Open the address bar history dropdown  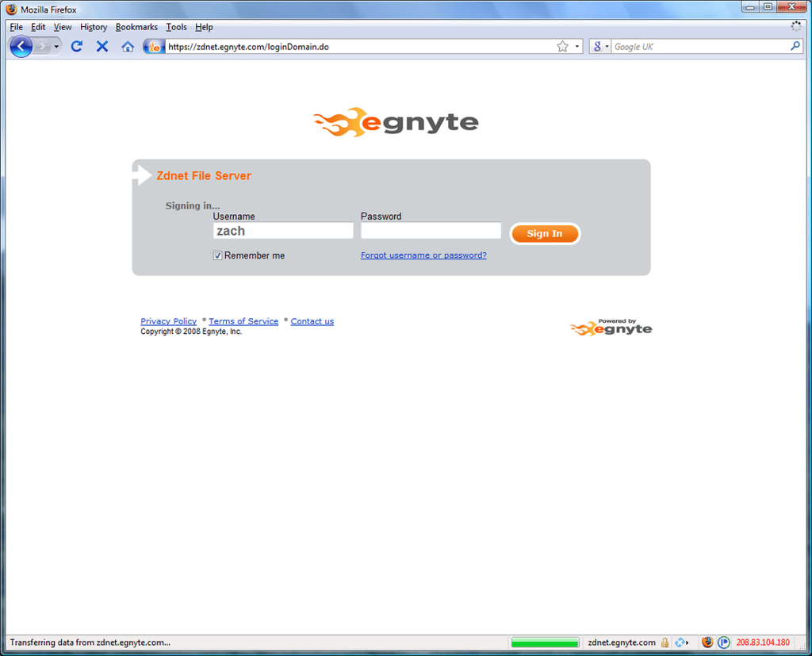(x=577, y=47)
